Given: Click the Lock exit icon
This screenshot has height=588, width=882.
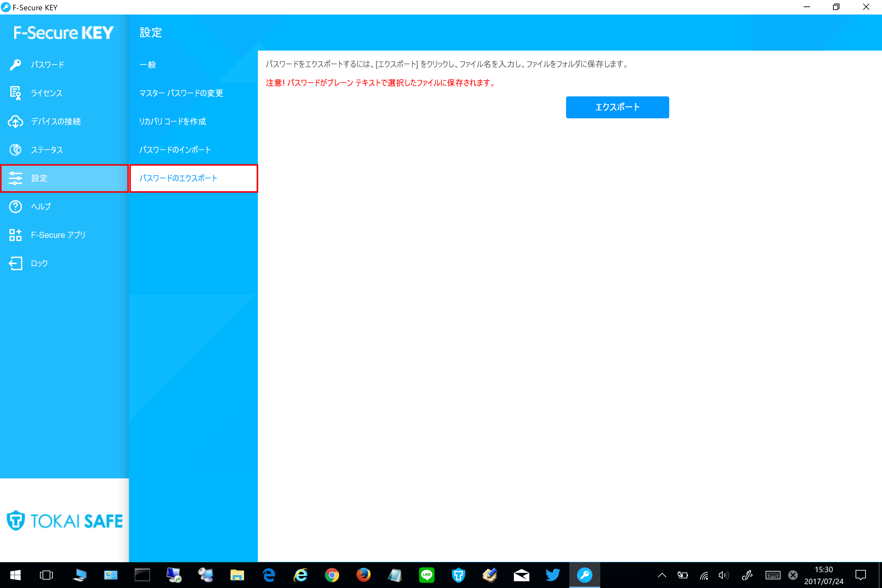Looking at the screenshot, I should 15,263.
